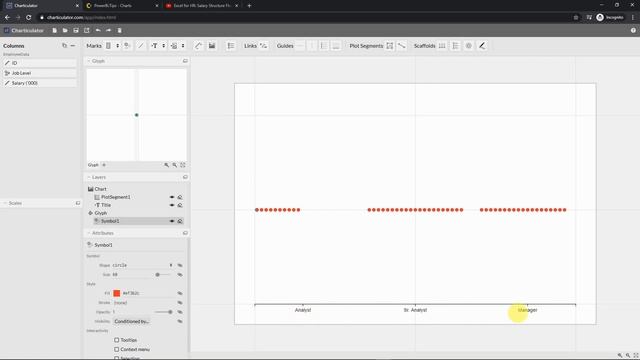Save the chart with the save icon
Image resolution: width=640 pixels, height=360 pixels.
76,30
